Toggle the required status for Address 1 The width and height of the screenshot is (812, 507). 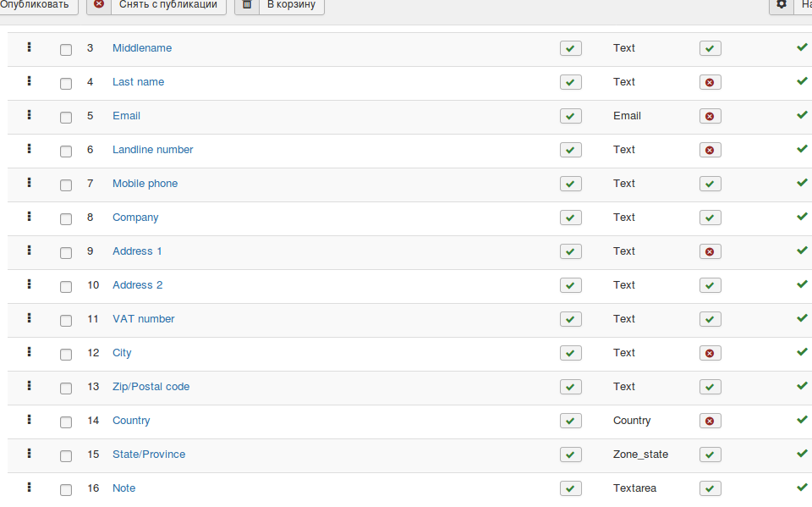[710, 251]
